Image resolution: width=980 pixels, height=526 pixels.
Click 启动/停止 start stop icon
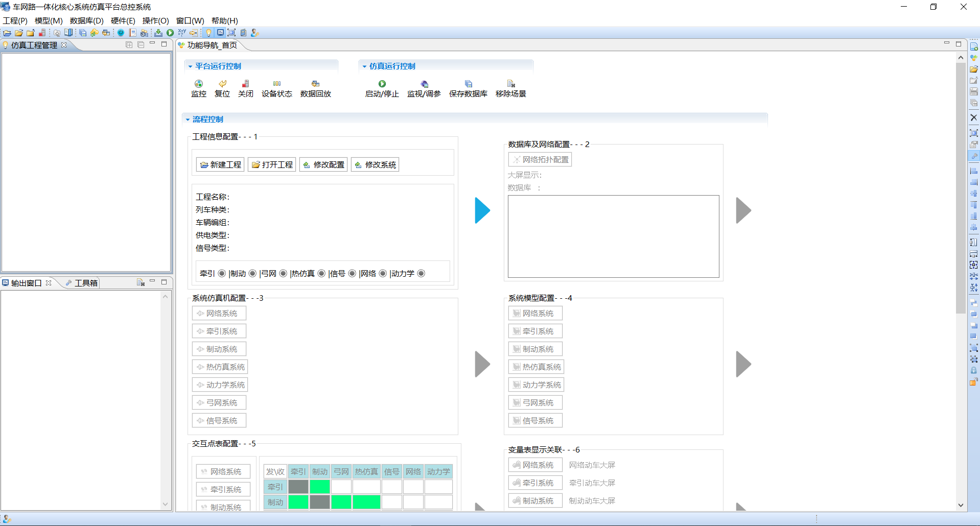point(382,84)
